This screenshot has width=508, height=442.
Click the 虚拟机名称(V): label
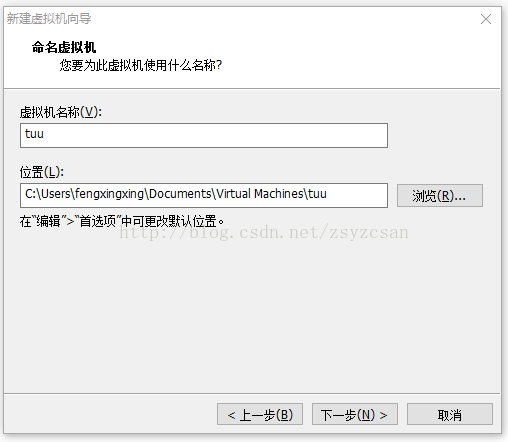pyautogui.click(x=61, y=112)
